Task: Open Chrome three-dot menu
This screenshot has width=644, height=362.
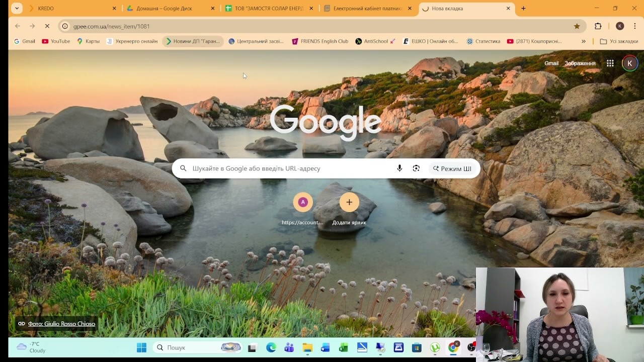Action: (635, 26)
